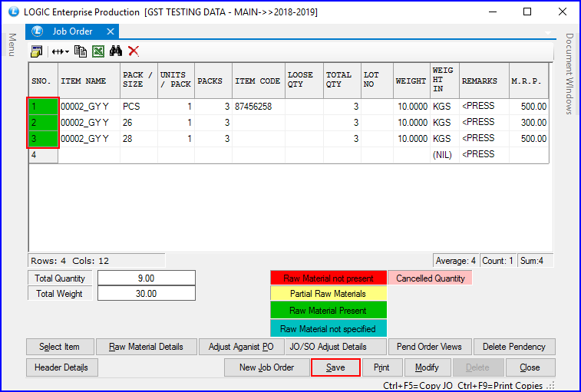Viewport: 581px width, 392px height.
Task: Click the PACK / SIZE column header
Action: [139, 81]
